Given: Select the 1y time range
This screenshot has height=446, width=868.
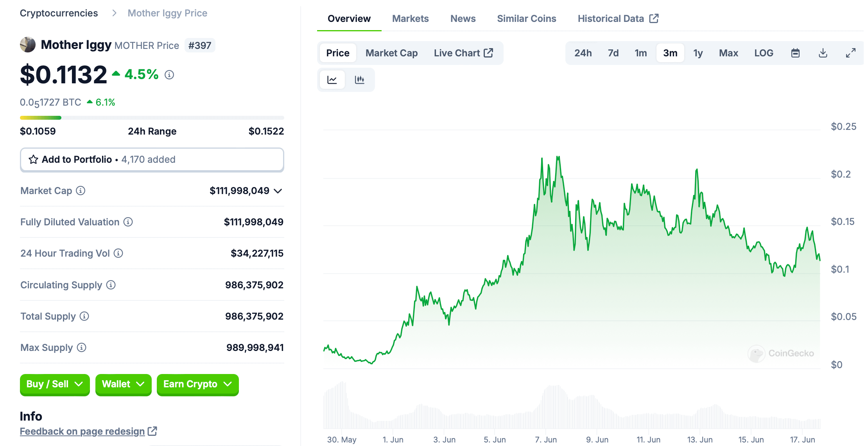Looking at the screenshot, I should pos(698,53).
